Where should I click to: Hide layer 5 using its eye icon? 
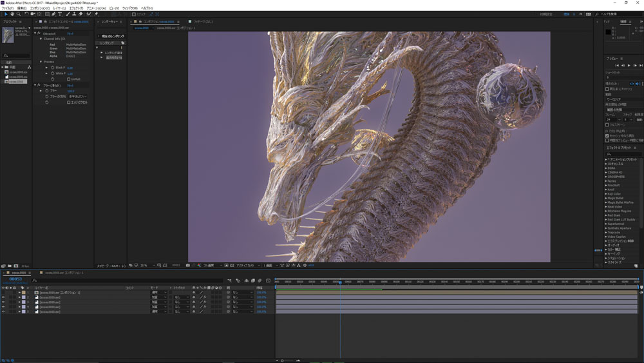click(3, 311)
